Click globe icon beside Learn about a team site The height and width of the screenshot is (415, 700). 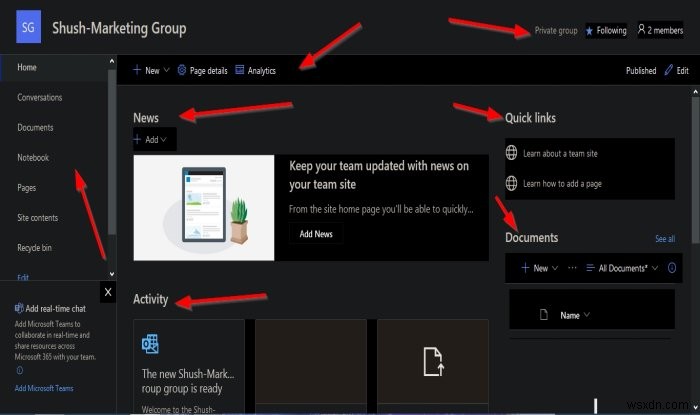click(x=512, y=153)
